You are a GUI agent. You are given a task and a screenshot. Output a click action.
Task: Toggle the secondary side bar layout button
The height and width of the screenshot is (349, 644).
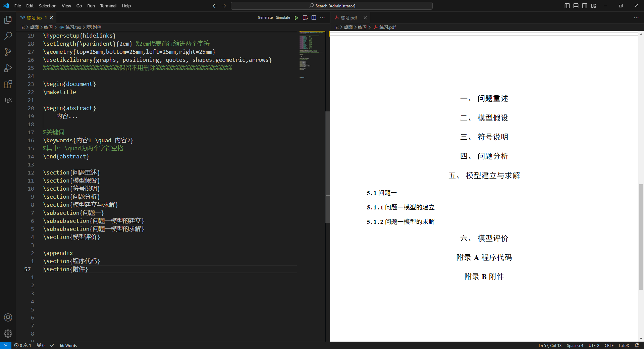click(585, 6)
